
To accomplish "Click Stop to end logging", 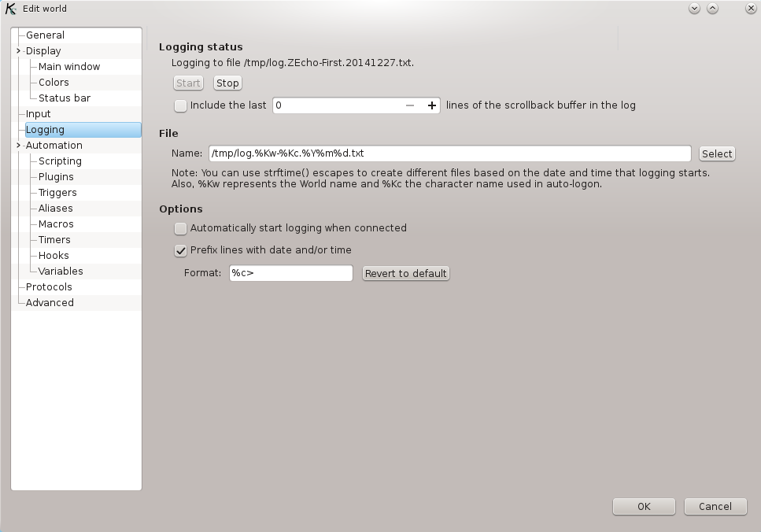I will point(227,83).
